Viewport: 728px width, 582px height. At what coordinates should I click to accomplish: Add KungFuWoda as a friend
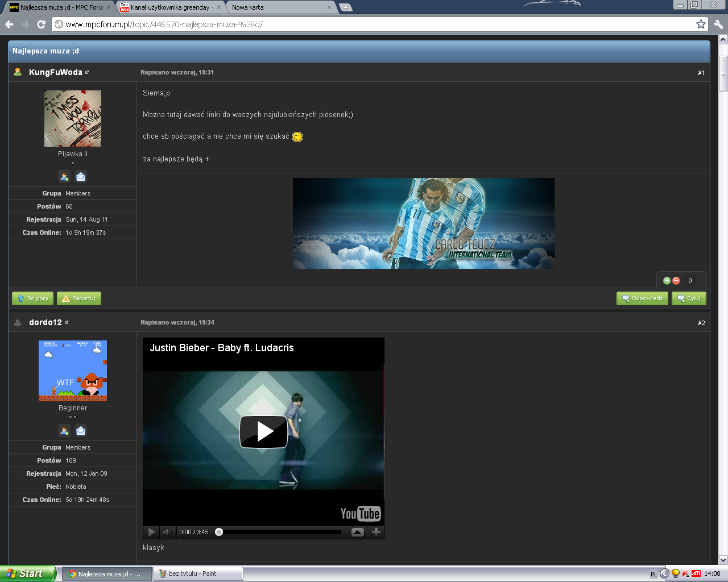pos(64,177)
